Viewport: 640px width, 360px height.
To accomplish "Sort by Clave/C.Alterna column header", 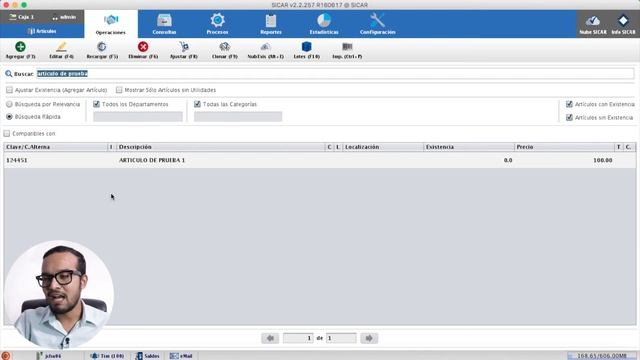I will point(56,147).
